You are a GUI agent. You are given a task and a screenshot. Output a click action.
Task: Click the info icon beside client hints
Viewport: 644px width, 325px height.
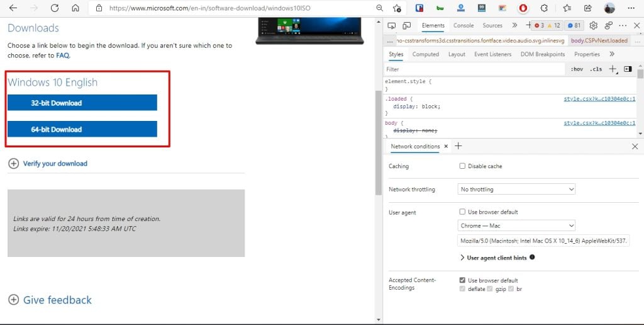(x=532, y=257)
